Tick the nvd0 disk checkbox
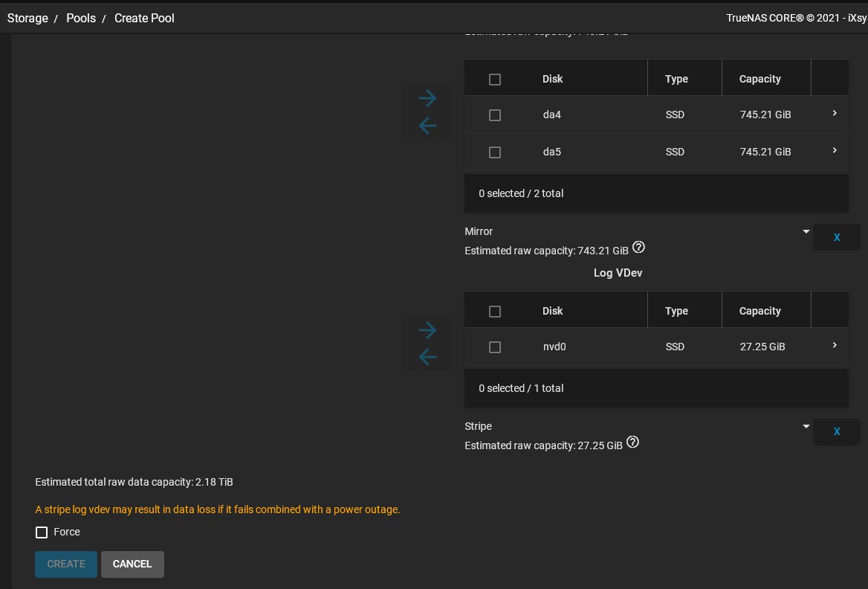 click(495, 347)
